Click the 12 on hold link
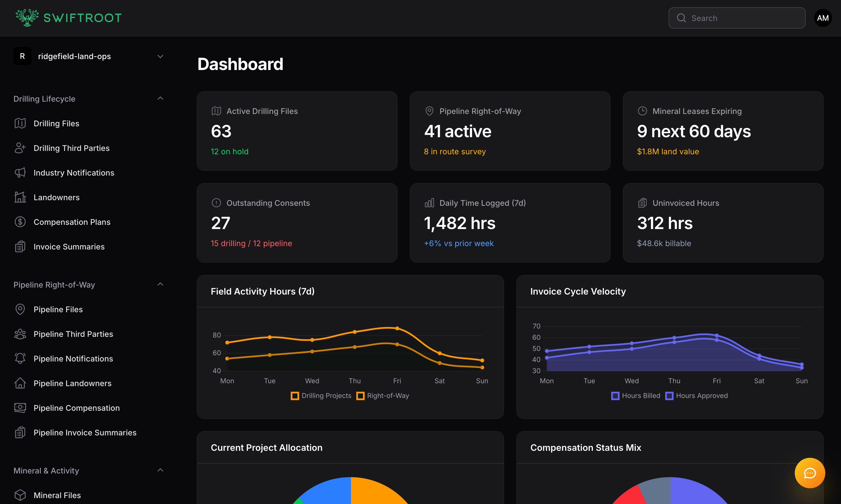The height and width of the screenshot is (504, 841). tap(230, 151)
